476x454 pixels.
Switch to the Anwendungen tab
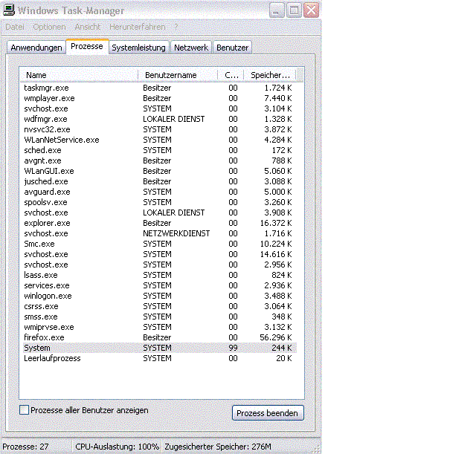point(36,48)
